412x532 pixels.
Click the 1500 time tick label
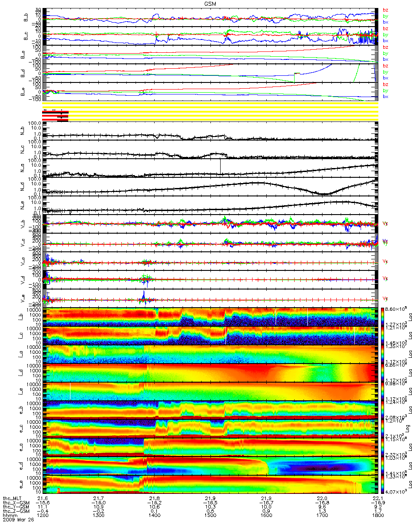pos(210,516)
